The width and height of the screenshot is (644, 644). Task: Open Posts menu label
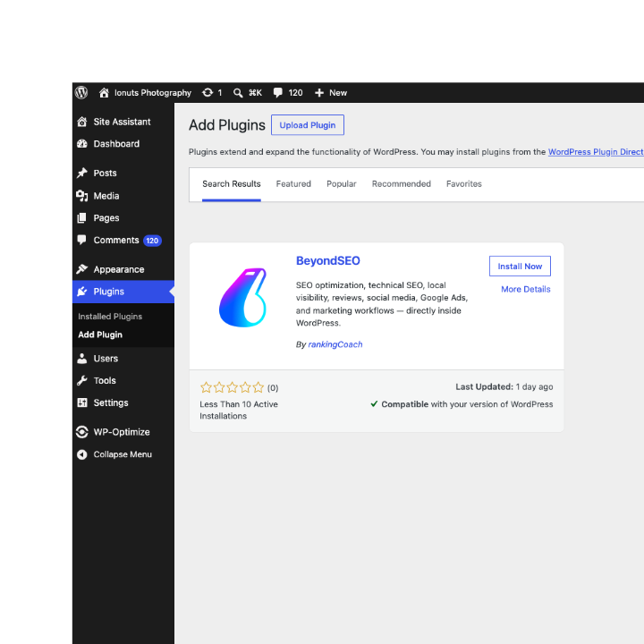pos(106,174)
